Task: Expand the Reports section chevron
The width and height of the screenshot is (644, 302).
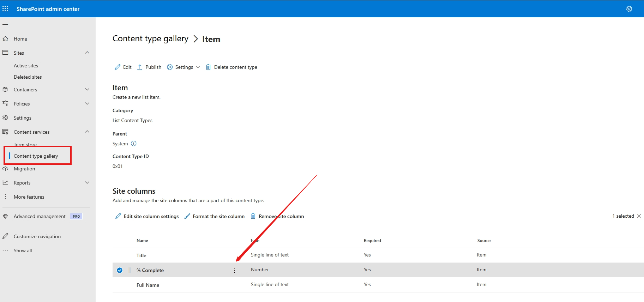Action: (x=87, y=182)
